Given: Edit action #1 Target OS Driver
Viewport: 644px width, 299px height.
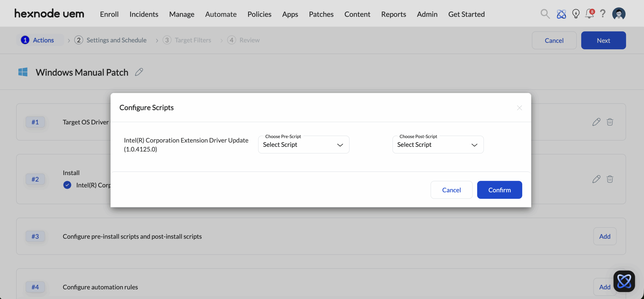Looking at the screenshot, I should coord(596,122).
